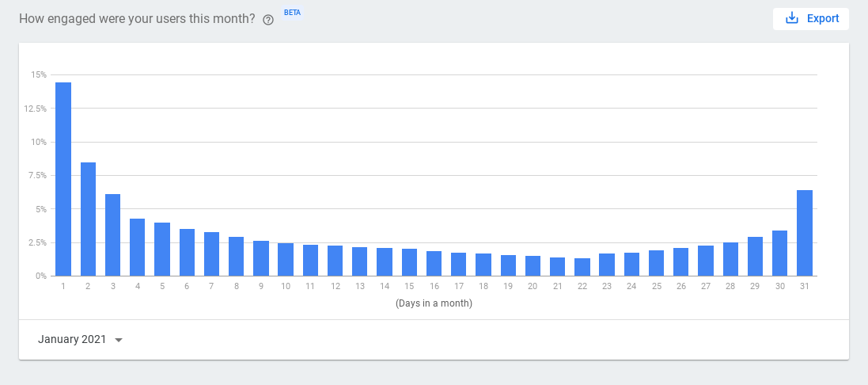Click the bar for day 1
The width and height of the screenshot is (868, 385).
63,179
